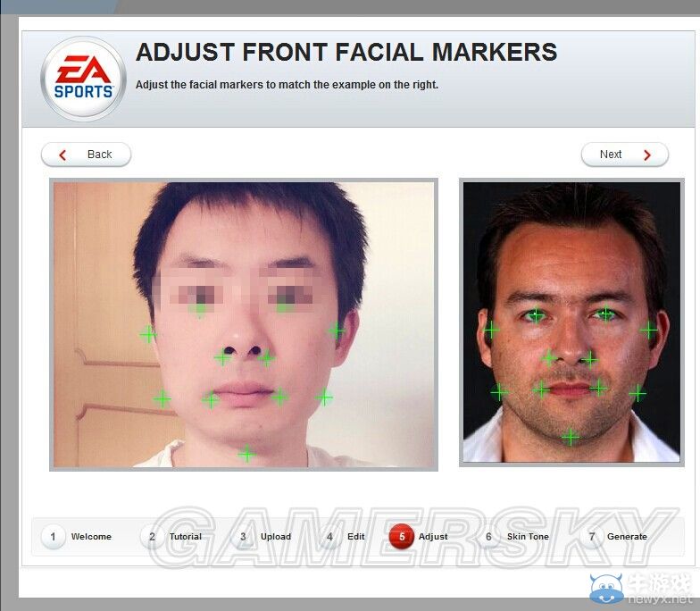Open step 7 Generate

pos(615,537)
